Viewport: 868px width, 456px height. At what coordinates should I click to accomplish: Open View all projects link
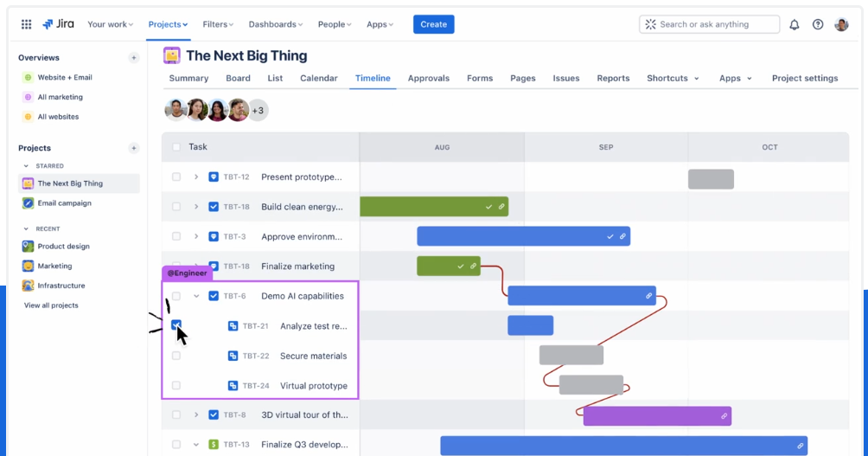[x=51, y=305]
